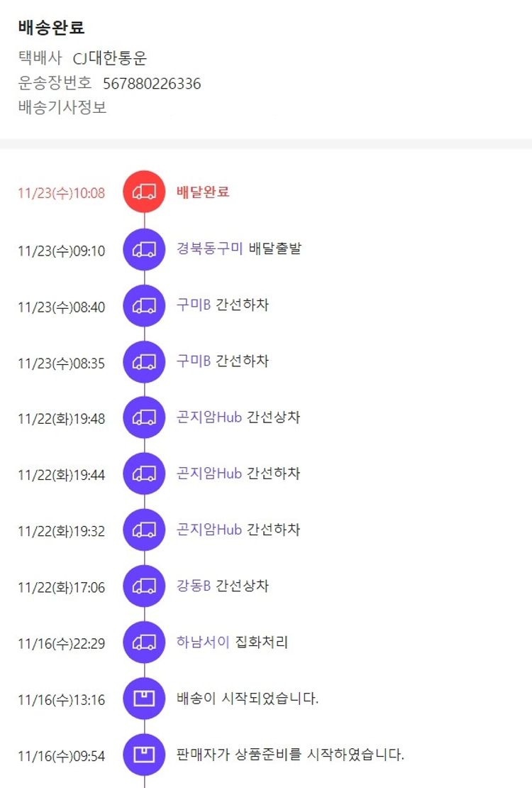This screenshot has width=532, height=788.
Task: Click the CJ대한통운 courier name
Action: tap(110, 58)
